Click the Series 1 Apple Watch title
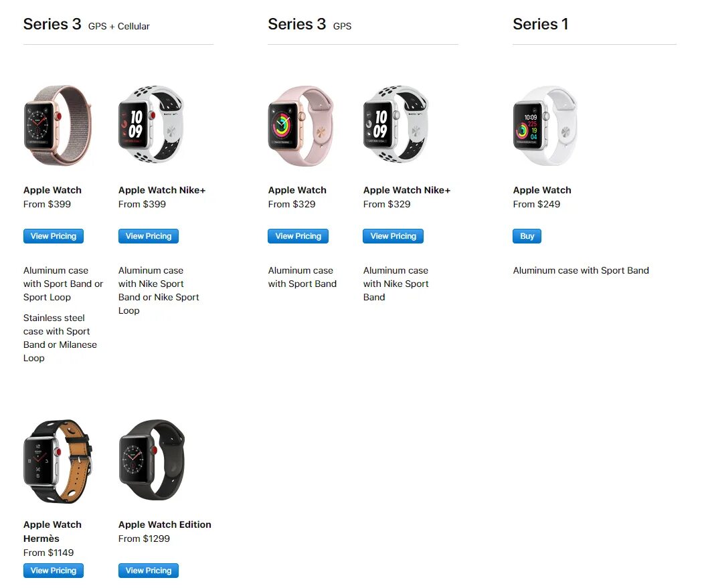 pos(542,190)
